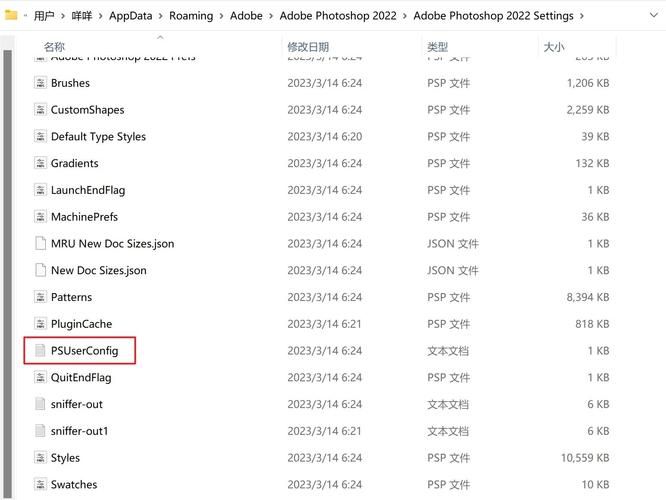Click the Brushes file icon
This screenshot has height=500, width=666.
point(40,82)
